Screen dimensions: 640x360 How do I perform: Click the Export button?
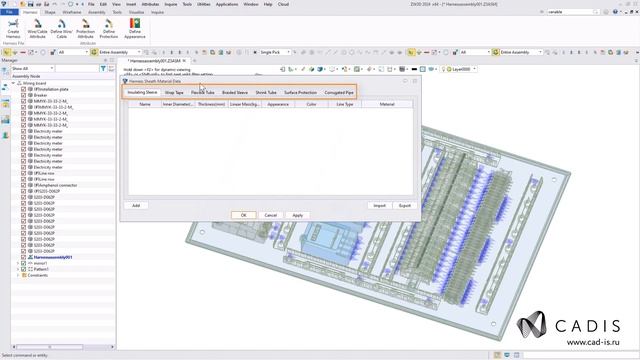tap(404, 206)
